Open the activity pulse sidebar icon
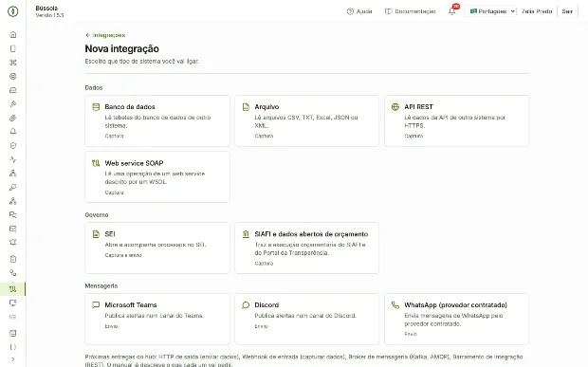Image resolution: width=588 pixels, height=367 pixels. coord(12,159)
